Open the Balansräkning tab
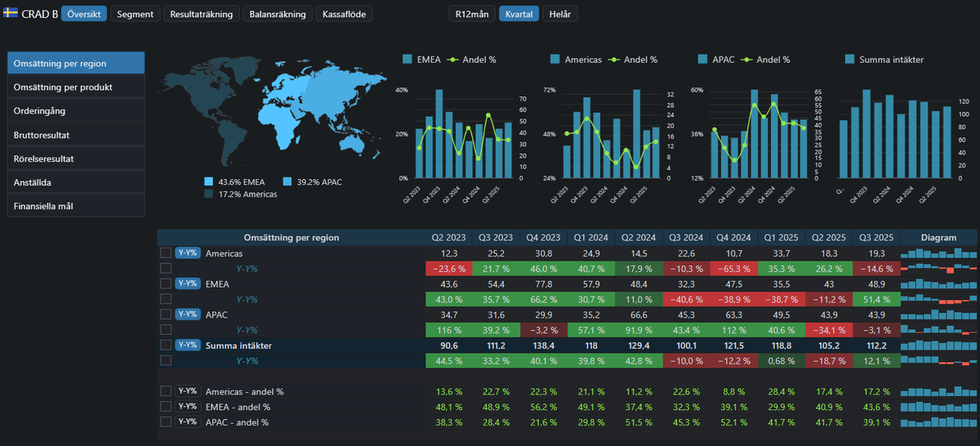Screen dimensions: 980x446 click(278, 14)
